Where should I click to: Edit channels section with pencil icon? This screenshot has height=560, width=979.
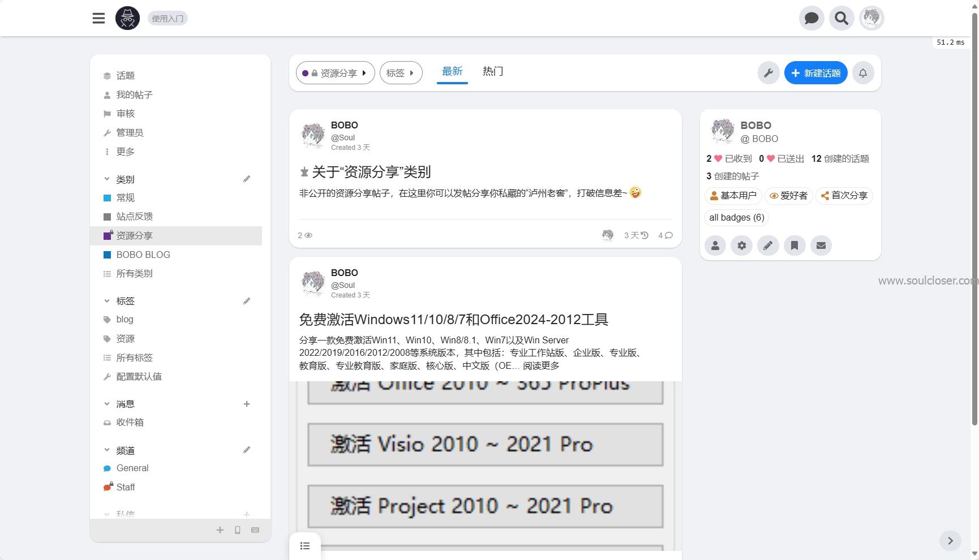247,450
